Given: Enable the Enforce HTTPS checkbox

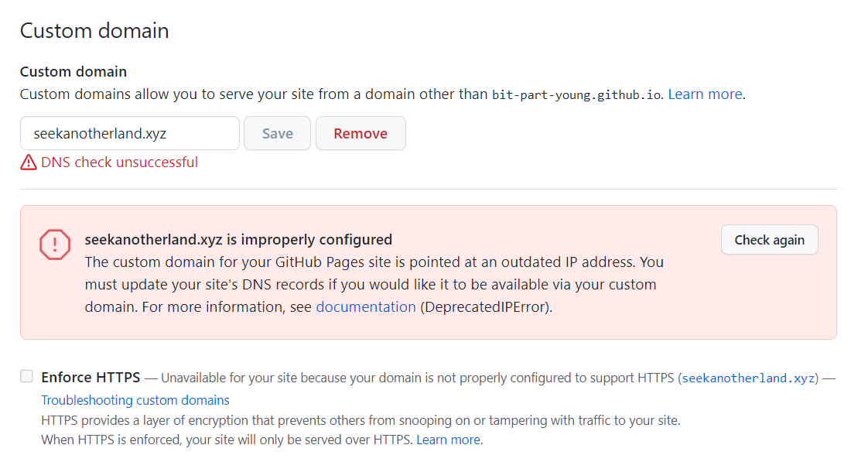Looking at the screenshot, I should point(27,377).
